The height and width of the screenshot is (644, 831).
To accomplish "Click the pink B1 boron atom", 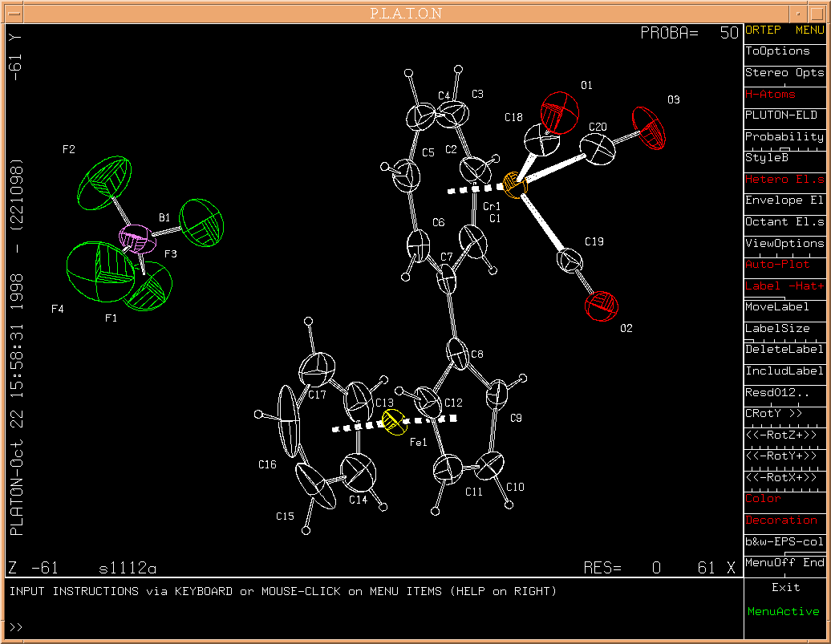I will pos(135,238).
